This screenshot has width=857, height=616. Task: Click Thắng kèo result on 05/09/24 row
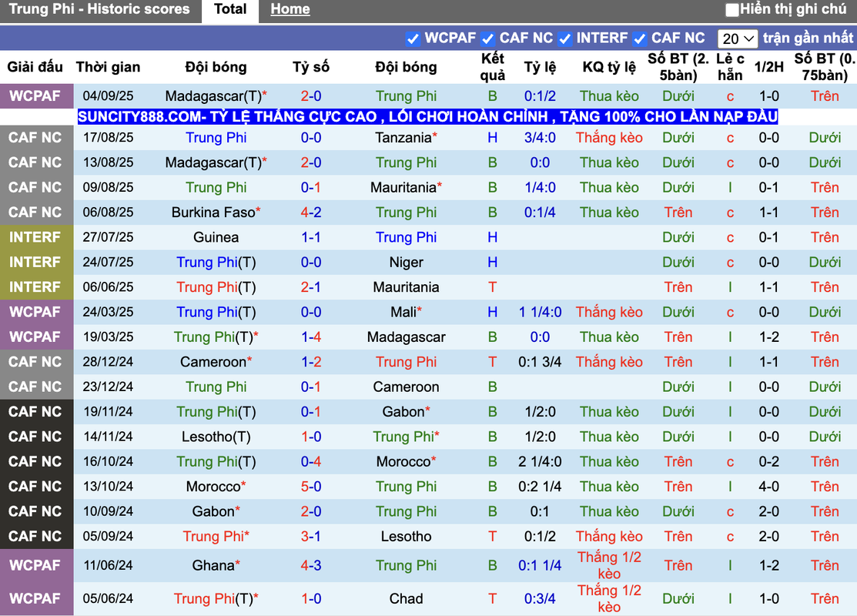[x=609, y=537]
